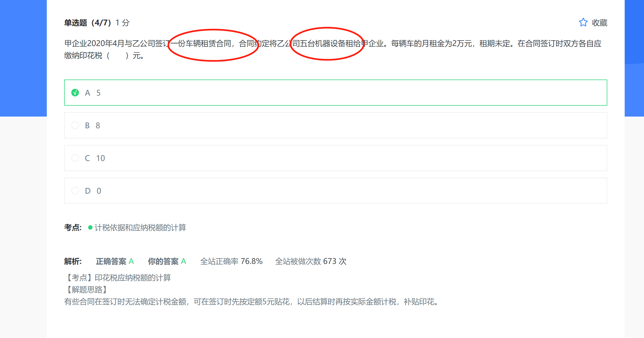The height and width of the screenshot is (338, 644).
Task: Click the 解析 section heading
Action: [73, 261]
